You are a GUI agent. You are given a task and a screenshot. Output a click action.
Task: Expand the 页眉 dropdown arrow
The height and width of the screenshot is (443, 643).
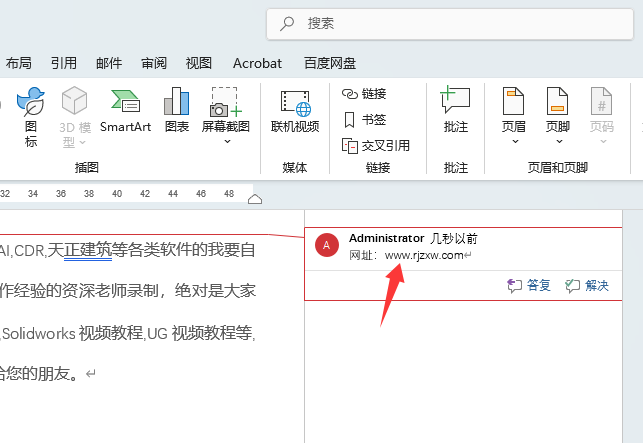click(x=515, y=142)
